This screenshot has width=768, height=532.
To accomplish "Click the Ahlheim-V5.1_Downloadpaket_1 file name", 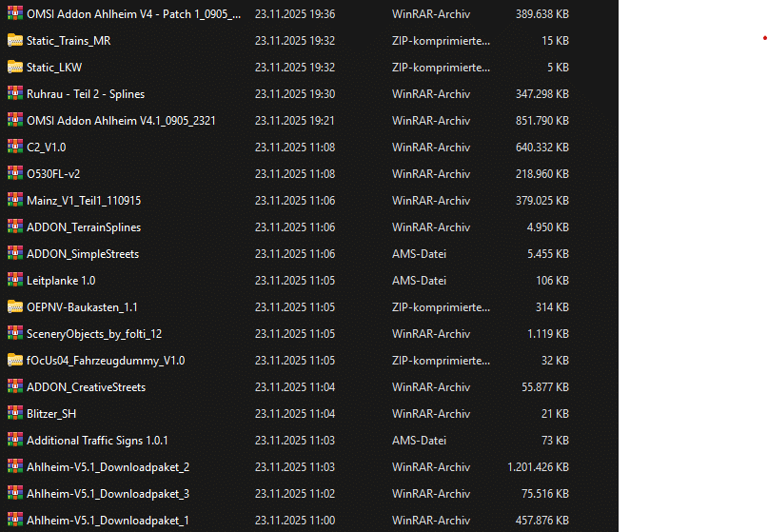I will [x=108, y=521].
